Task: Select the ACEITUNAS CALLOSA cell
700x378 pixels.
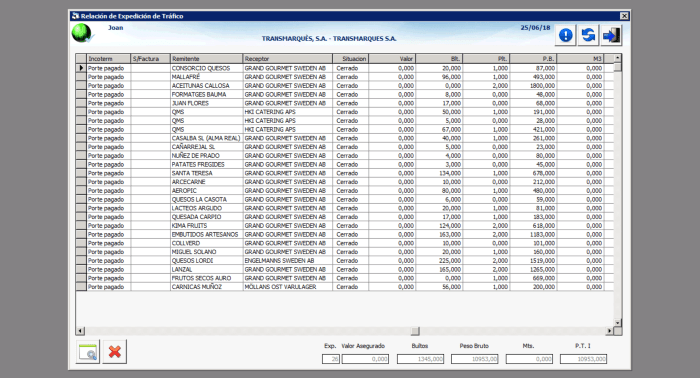Action: [x=207, y=86]
